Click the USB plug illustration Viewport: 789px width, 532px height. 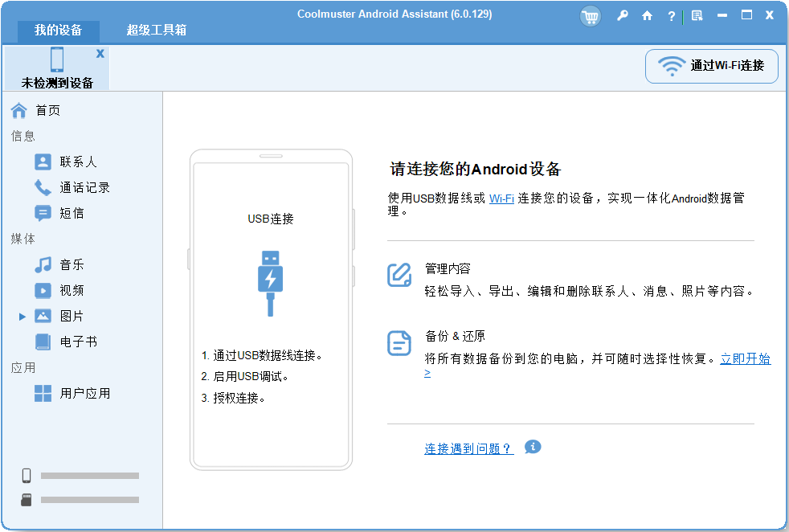pyautogui.click(x=270, y=284)
